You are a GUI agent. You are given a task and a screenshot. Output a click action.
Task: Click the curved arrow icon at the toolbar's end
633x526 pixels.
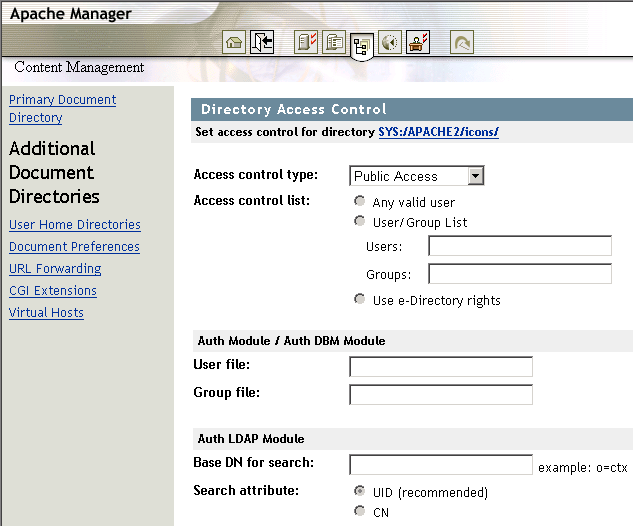click(x=462, y=42)
